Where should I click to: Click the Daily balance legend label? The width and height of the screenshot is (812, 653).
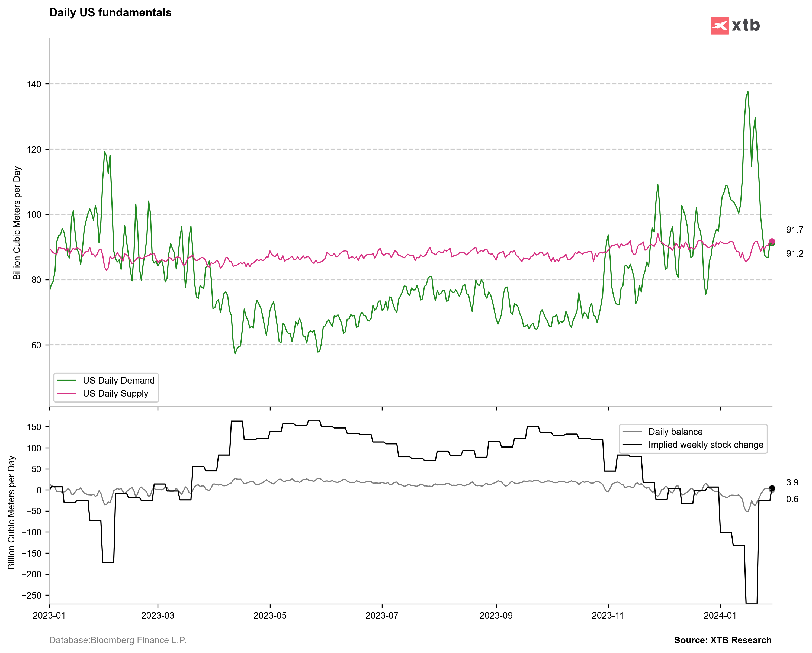point(675,432)
